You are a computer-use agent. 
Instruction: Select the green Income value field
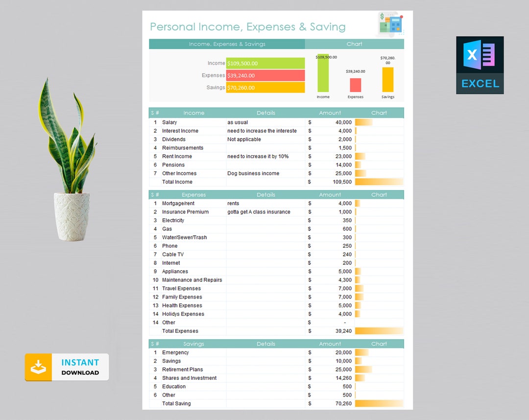(x=265, y=63)
